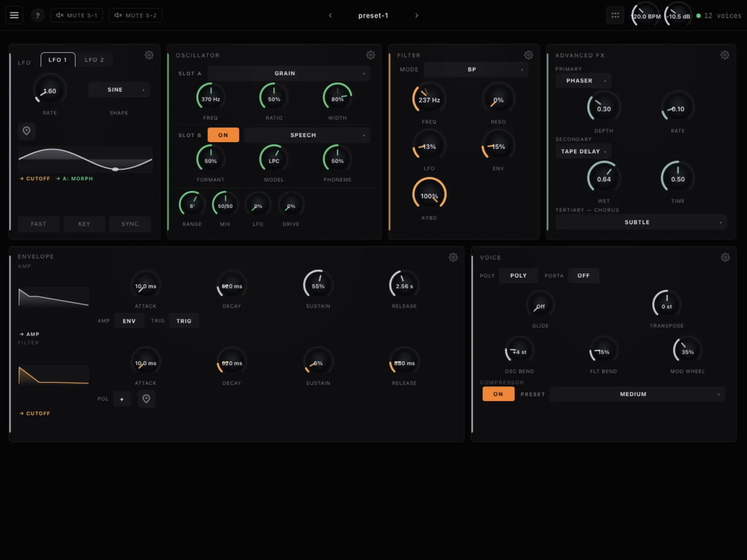Open Slot B SPEECH type dropdown
This screenshot has height=560, width=747.
pos(307,135)
